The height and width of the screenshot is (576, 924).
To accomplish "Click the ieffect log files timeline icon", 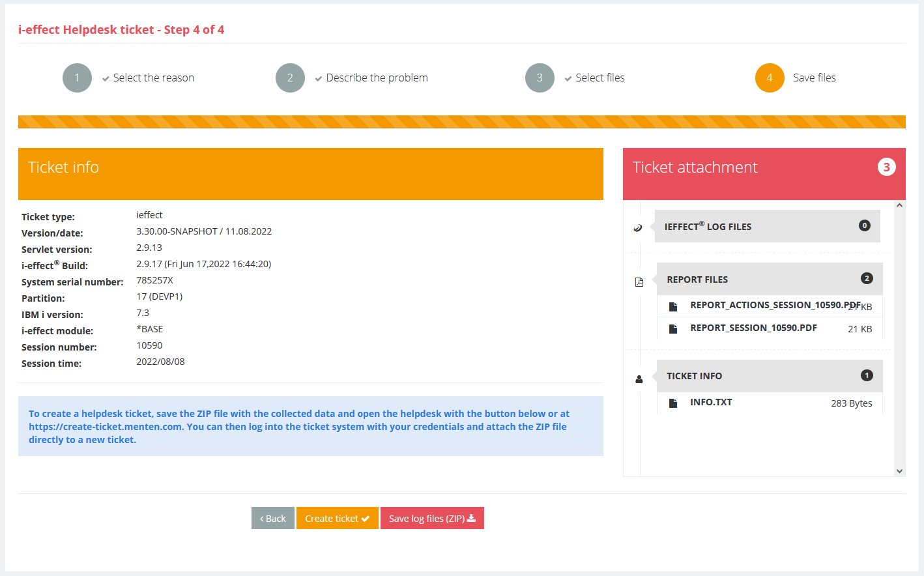I will 638,227.
